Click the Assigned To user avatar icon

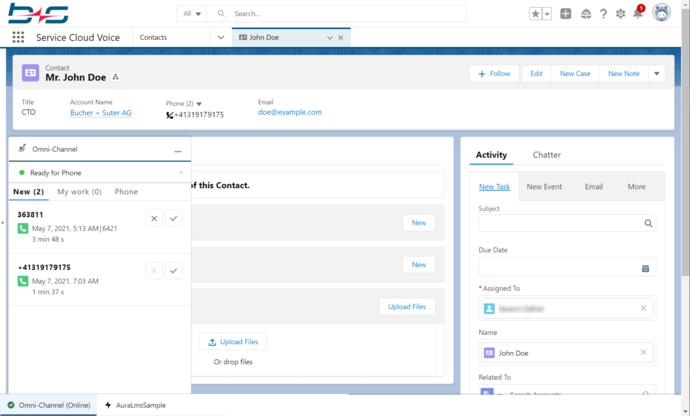coord(489,309)
